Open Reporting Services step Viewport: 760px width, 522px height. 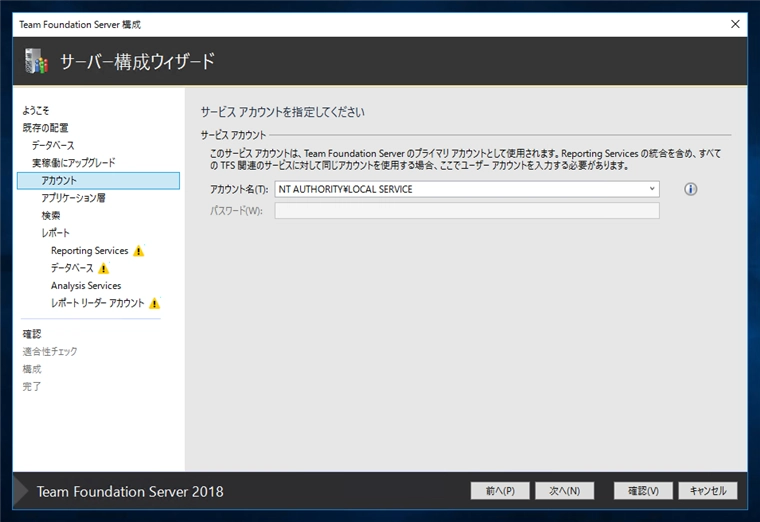90,251
